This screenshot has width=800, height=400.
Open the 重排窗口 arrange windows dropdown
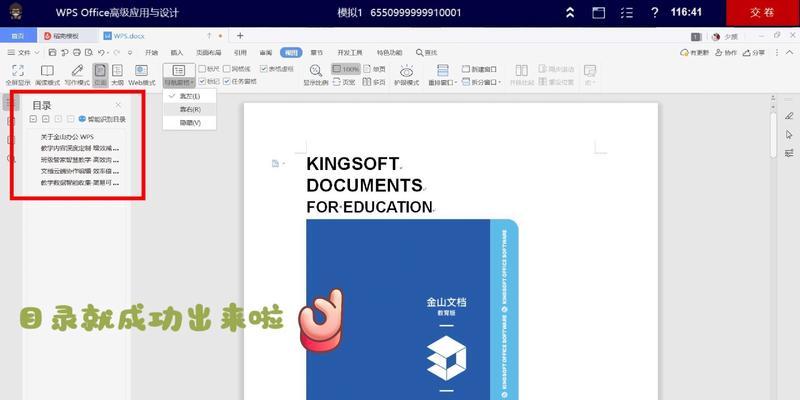tap(443, 75)
